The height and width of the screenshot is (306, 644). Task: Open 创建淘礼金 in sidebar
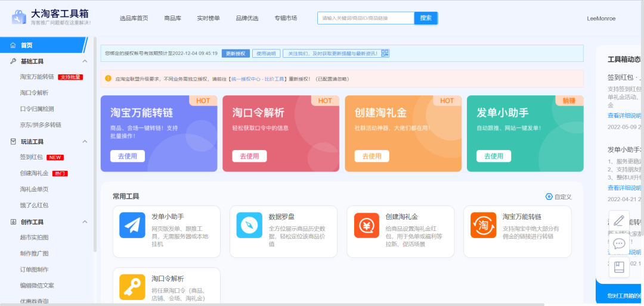pyautogui.click(x=34, y=173)
